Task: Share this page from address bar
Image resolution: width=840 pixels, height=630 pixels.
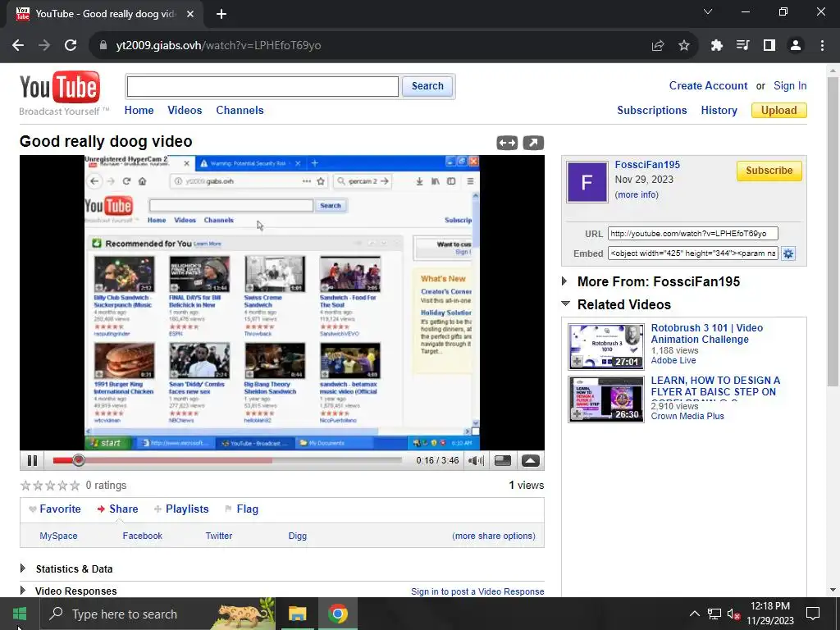Action: tap(658, 46)
